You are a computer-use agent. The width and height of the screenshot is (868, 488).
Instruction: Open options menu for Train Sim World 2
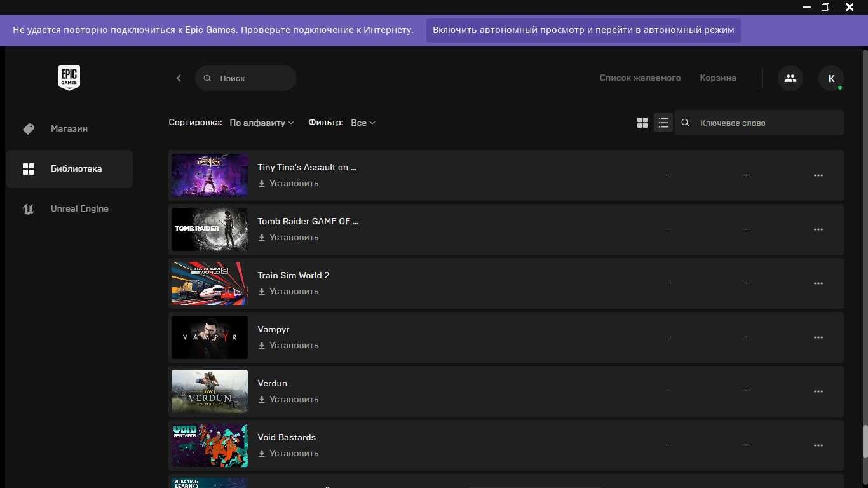coord(818,283)
